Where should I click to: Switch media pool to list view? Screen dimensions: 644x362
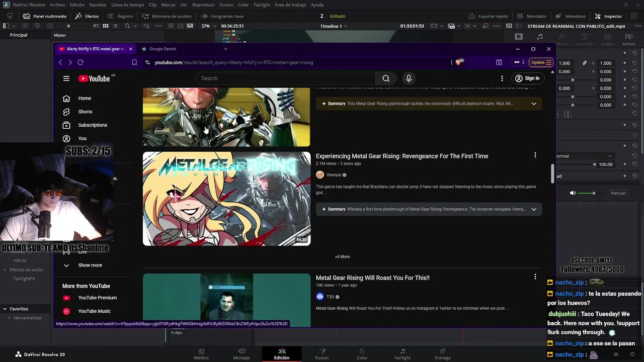(116, 26)
